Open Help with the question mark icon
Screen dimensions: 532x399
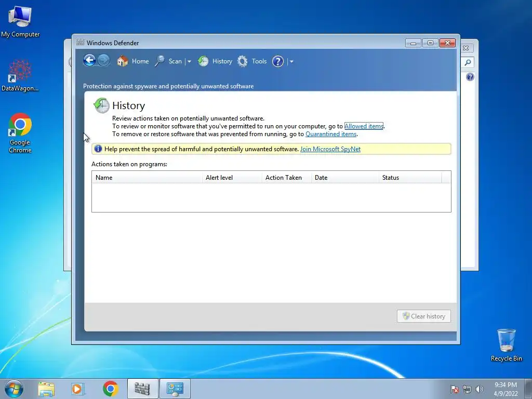click(x=278, y=61)
